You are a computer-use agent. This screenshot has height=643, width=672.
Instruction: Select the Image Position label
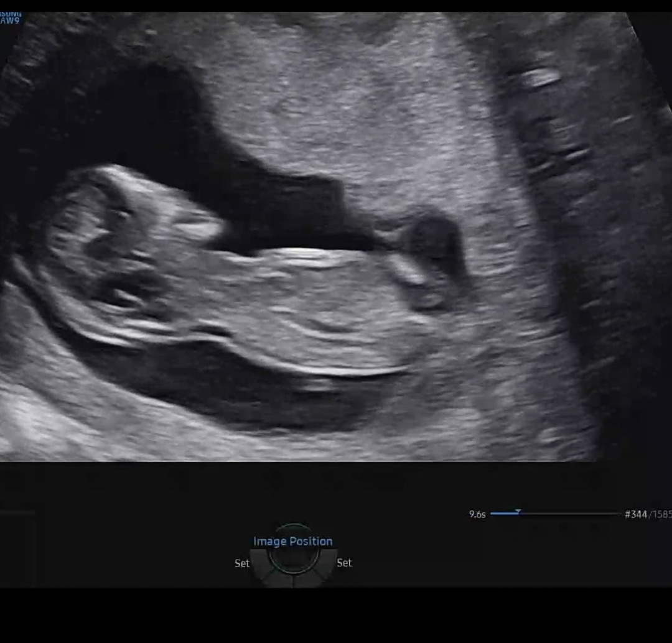click(x=292, y=542)
